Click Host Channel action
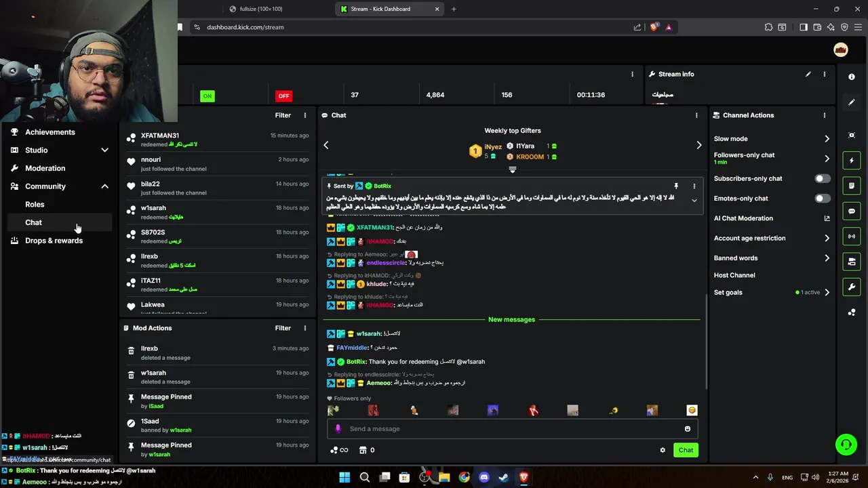This screenshot has height=488, width=868. [x=734, y=275]
